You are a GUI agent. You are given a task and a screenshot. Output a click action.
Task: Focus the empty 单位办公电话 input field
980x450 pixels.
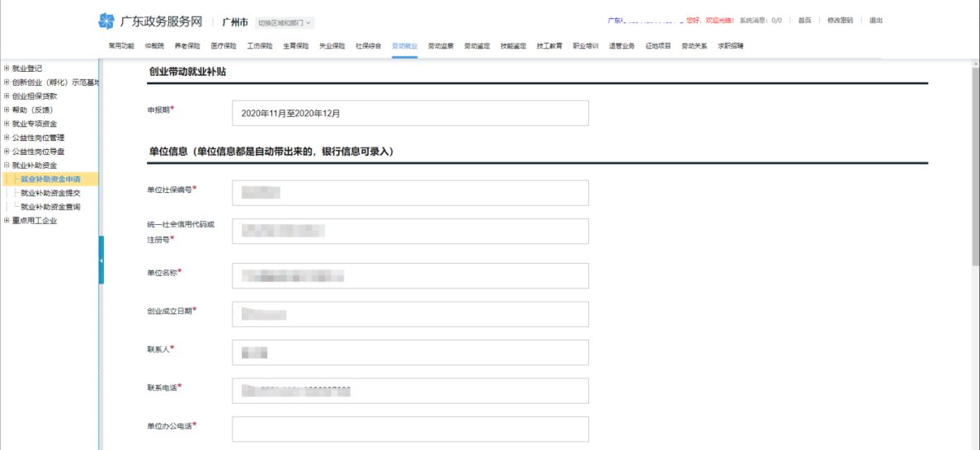410,429
